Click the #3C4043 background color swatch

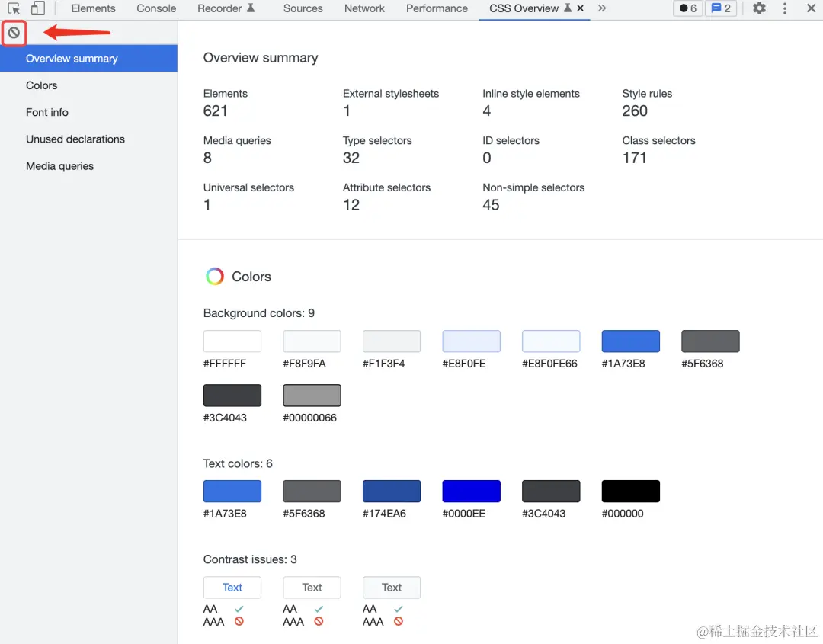232,396
